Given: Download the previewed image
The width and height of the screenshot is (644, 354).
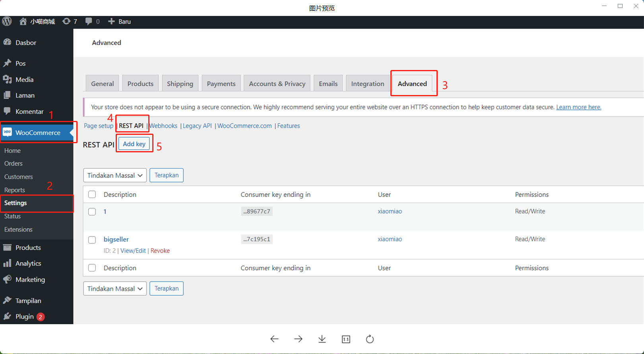Looking at the screenshot, I should (x=322, y=339).
